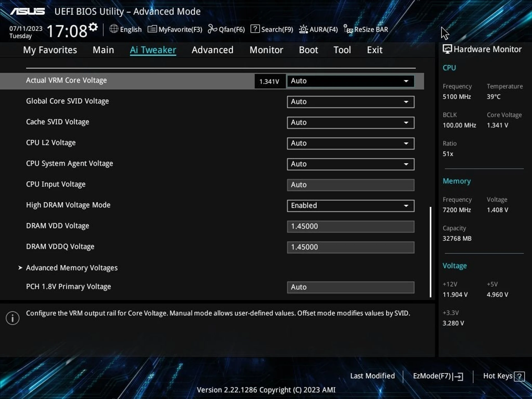Click the CPU frequency value 5100 MHz
The image size is (532, 399).
457,97
